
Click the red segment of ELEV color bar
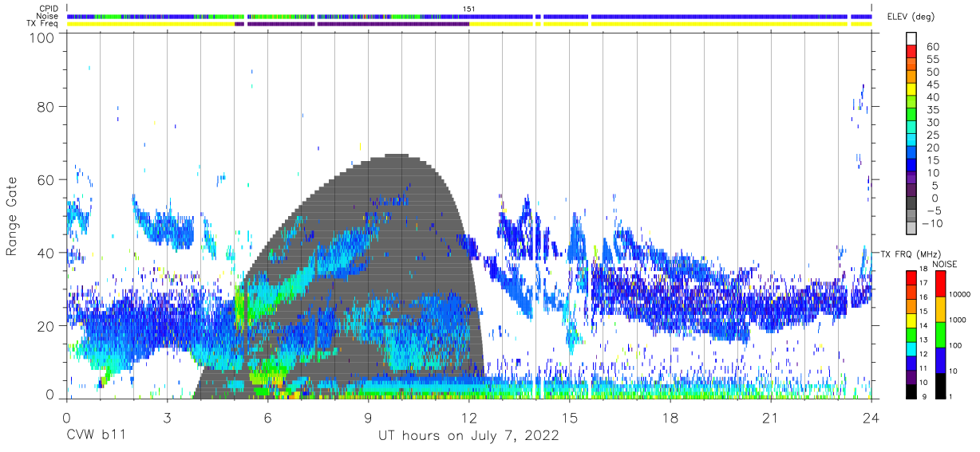[911, 53]
